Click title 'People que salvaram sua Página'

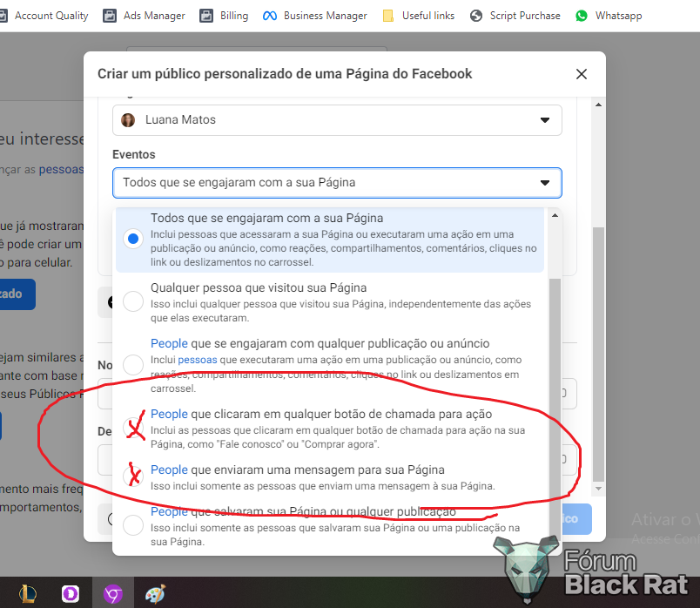click(303, 511)
